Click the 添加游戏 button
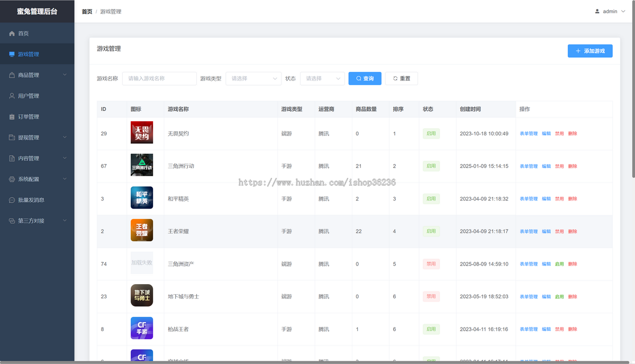Image resolution: width=635 pixels, height=364 pixels. point(590,51)
